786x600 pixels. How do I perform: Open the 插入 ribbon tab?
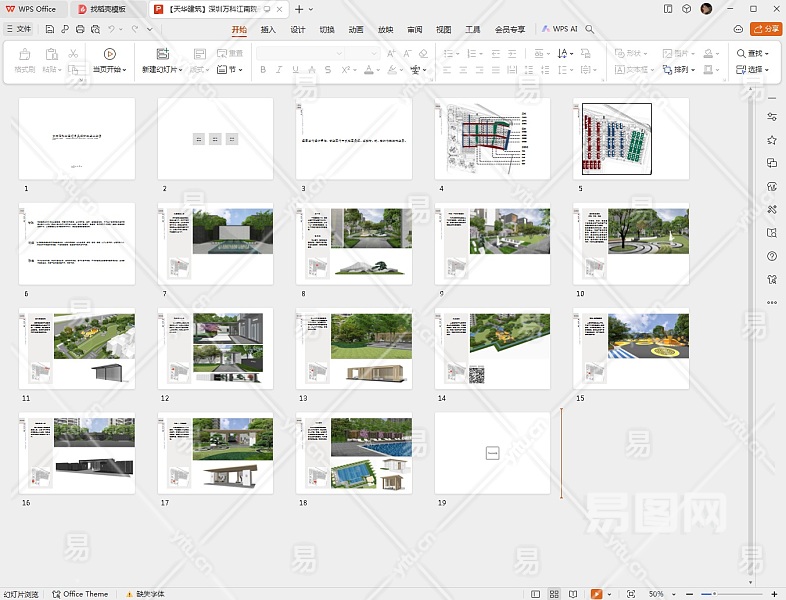tap(268, 30)
